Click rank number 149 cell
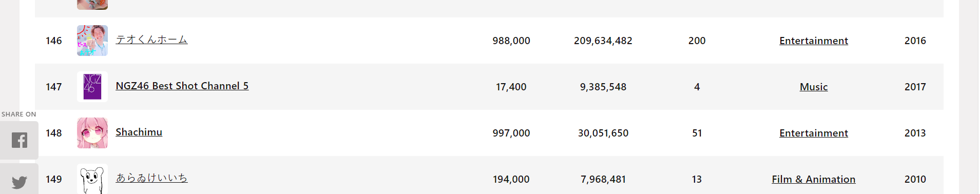The width and height of the screenshot is (980, 194). (x=54, y=179)
